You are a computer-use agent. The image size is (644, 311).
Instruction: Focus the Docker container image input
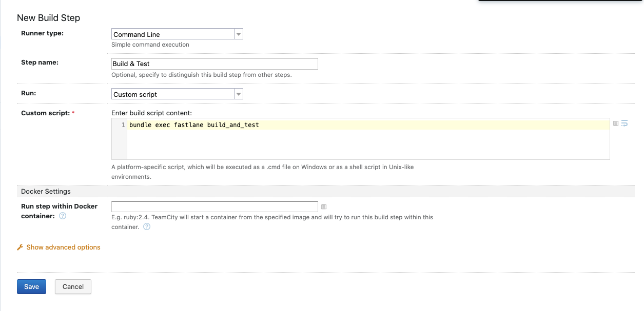[214, 207]
